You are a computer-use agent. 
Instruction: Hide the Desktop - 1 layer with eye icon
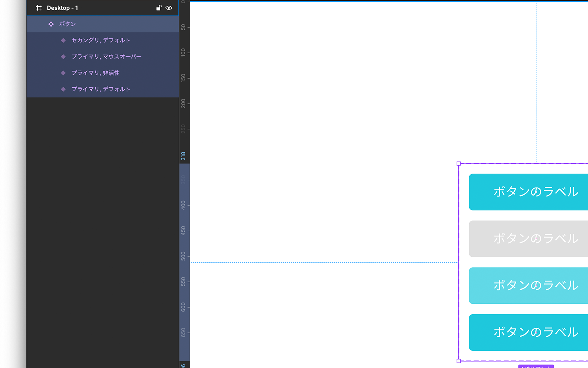(169, 8)
